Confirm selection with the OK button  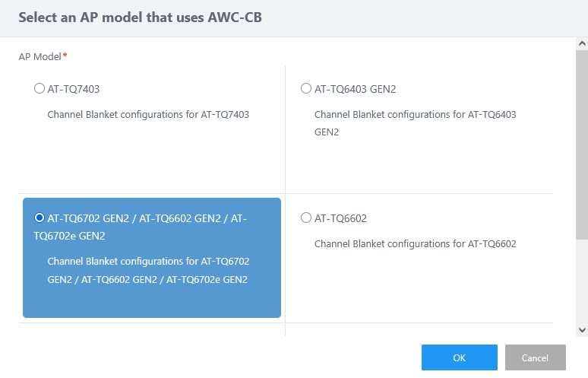coord(459,357)
